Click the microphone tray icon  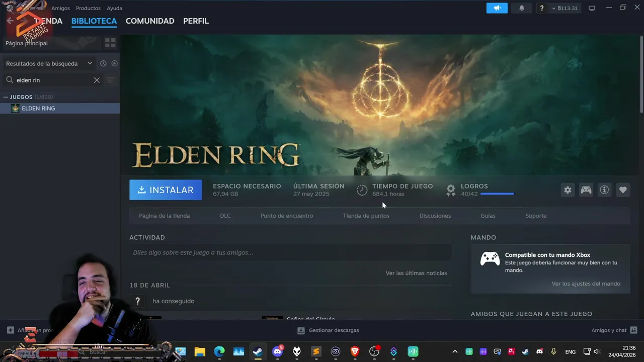(x=553, y=351)
